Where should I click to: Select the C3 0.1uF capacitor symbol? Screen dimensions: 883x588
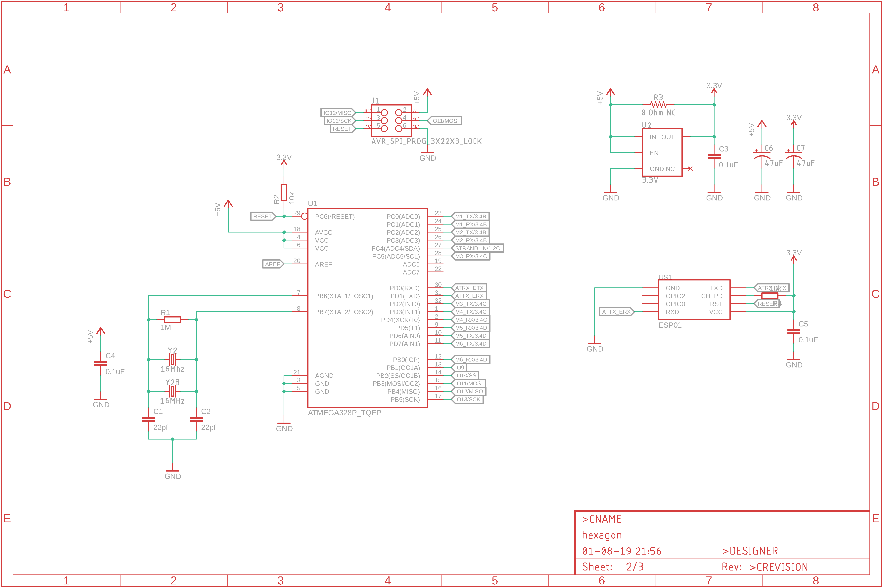click(714, 157)
